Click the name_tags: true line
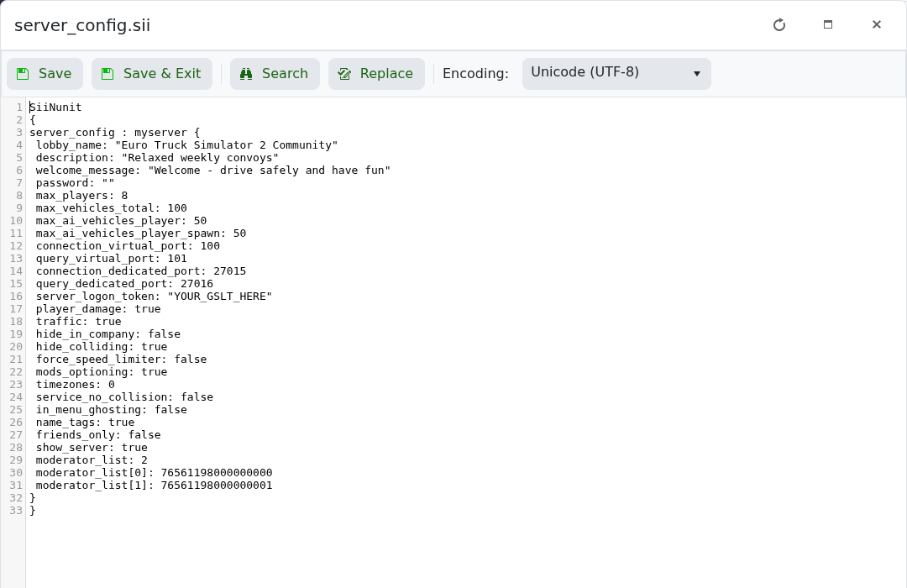This screenshot has width=907, height=588. click(x=85, y=422)
